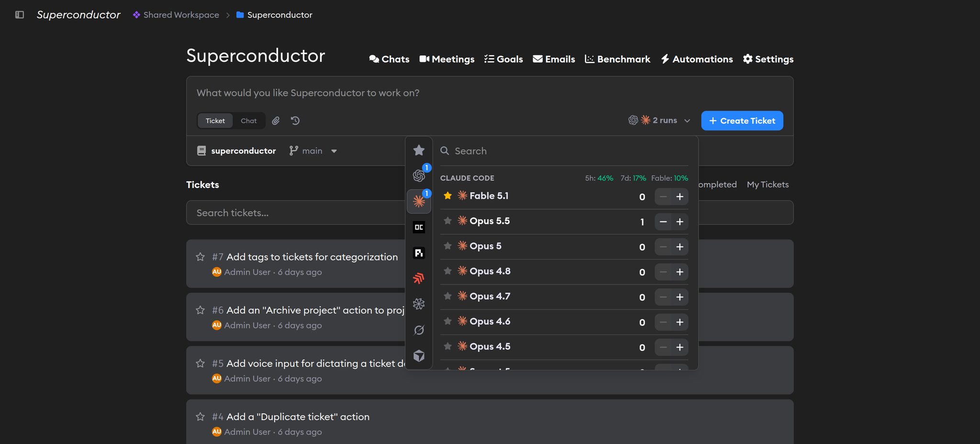
Task: Select the OpenAI provider icon
Action: pos(419,176)
